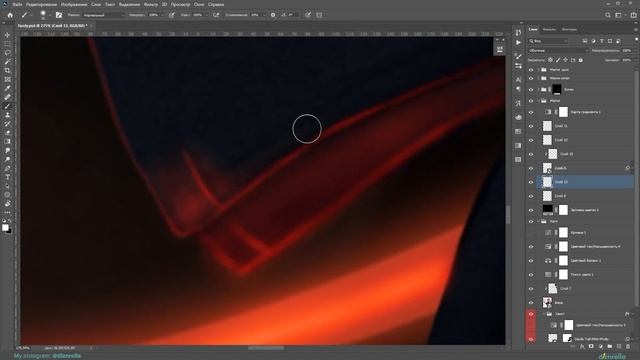Hide the Цветовой баланс 1 layer
Image resolution: width=640 pixels, height=360 pixels.
(531, 260)
